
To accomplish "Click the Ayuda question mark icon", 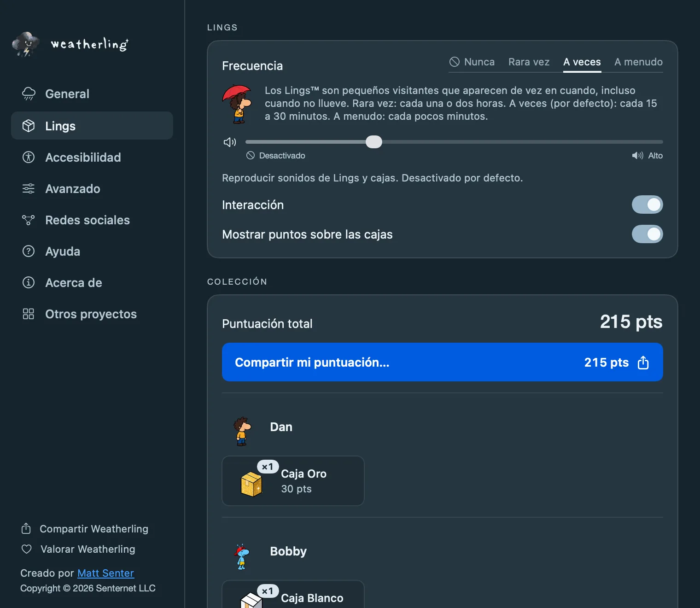I will (x=29, y=251).
